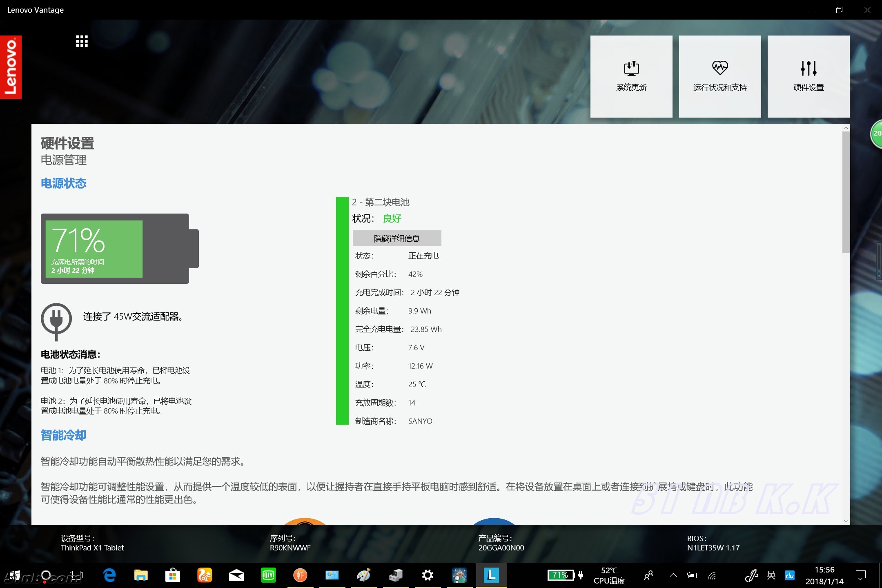The height and width of the screenshot is (588, 882).
Task: Open the app grid menu icon
Action: pyautogui.click(x=82, y=41)
